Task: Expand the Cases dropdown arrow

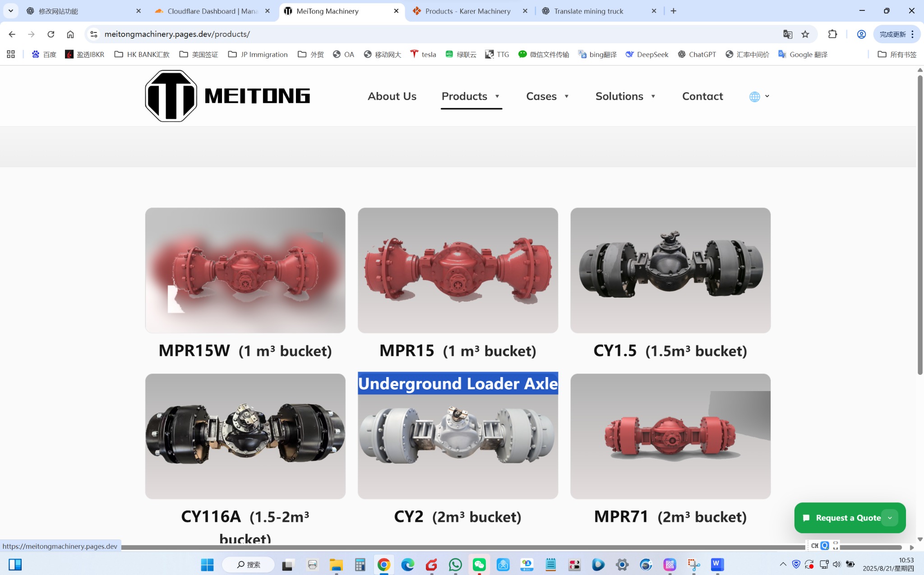Action: (567, 97)
